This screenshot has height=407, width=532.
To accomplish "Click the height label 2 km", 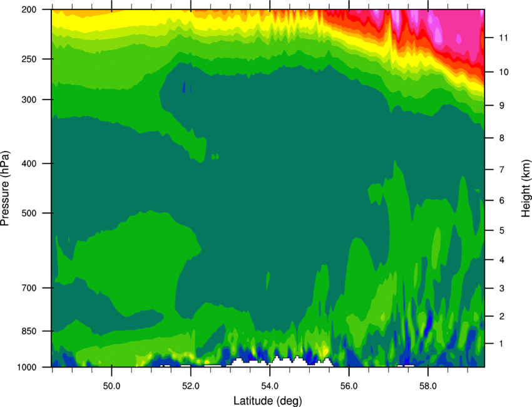I will coord(502,316).
